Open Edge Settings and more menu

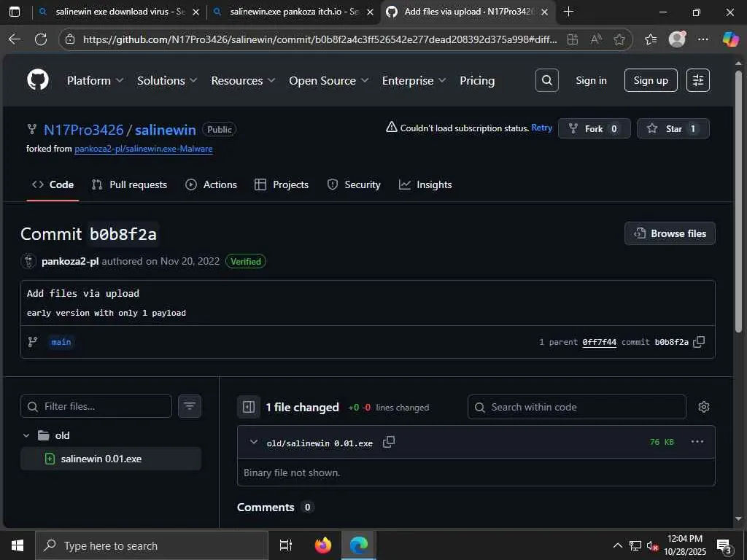[703, 39]
